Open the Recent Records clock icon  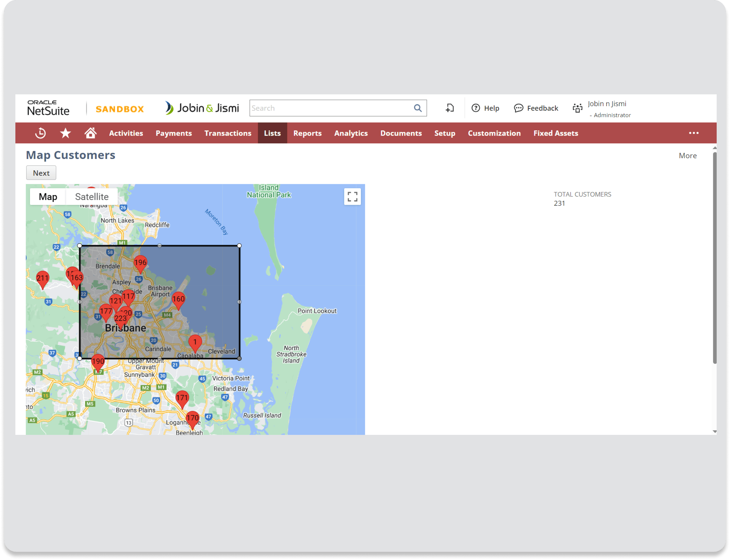[x=40, y=133]
